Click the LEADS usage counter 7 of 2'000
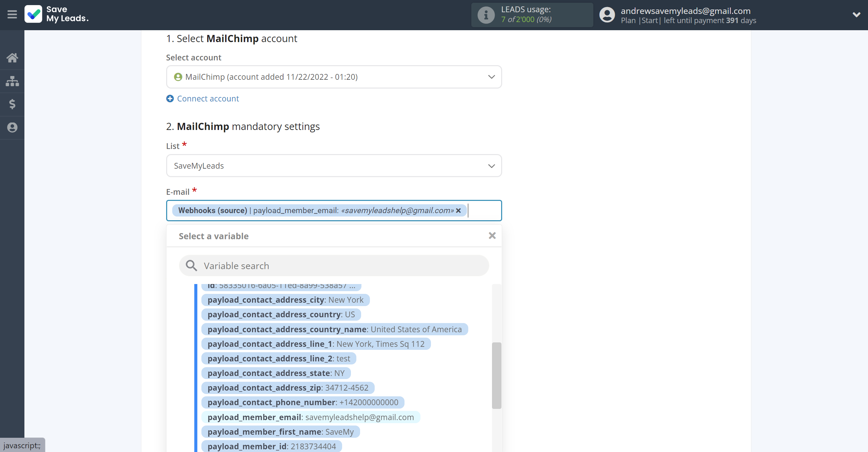 [x=526, y=20]
